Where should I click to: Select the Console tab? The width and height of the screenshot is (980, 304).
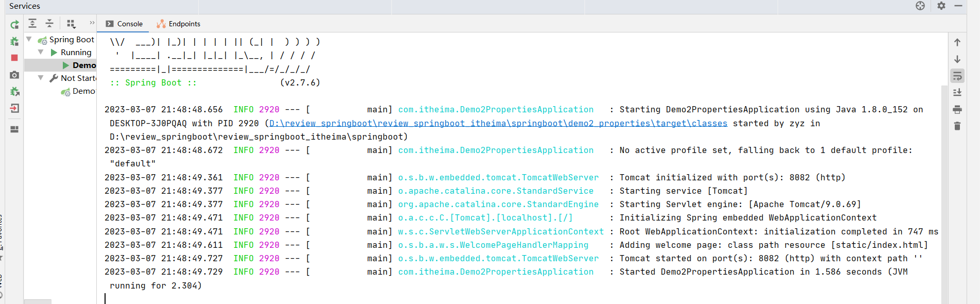(124, 24)
